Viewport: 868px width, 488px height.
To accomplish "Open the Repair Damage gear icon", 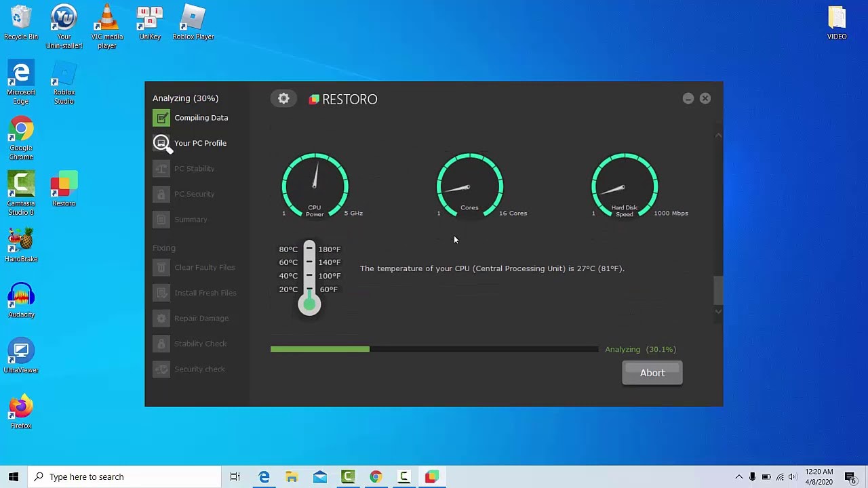I will tap(161, 318).
